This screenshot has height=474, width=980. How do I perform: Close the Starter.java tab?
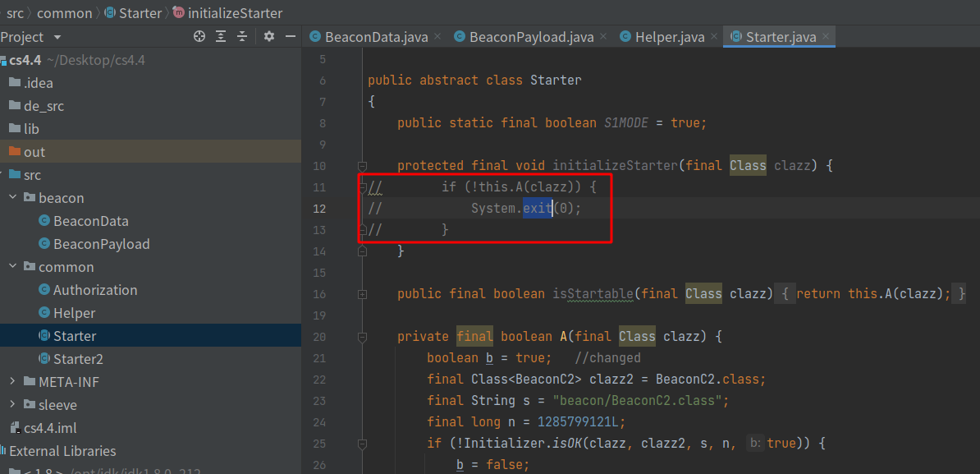(x=826, y=37)
